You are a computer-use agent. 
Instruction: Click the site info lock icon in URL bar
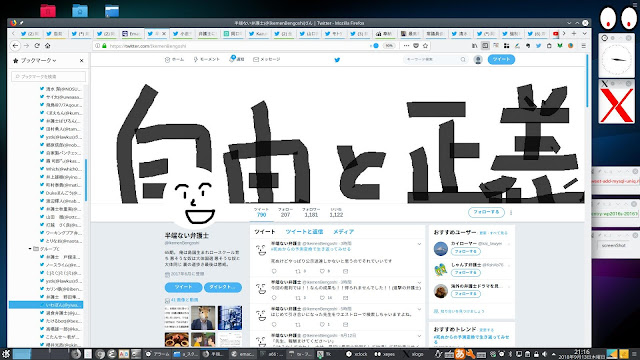point(104,46)
